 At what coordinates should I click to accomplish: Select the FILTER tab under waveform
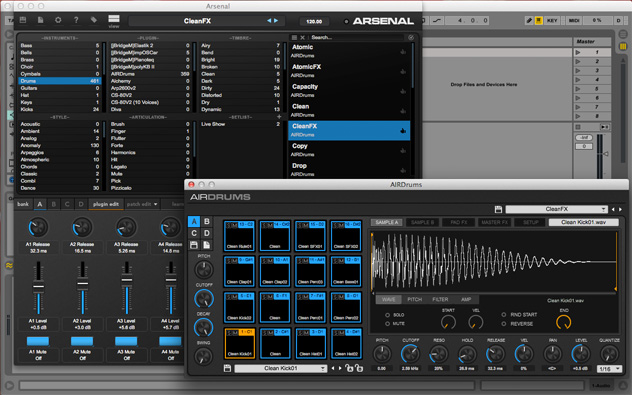[440, 299]
